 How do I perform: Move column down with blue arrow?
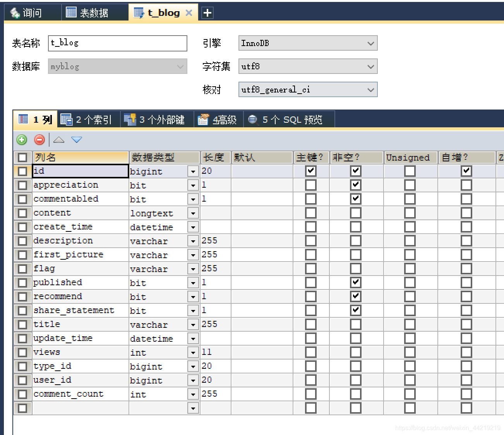(x=77, y=140)
